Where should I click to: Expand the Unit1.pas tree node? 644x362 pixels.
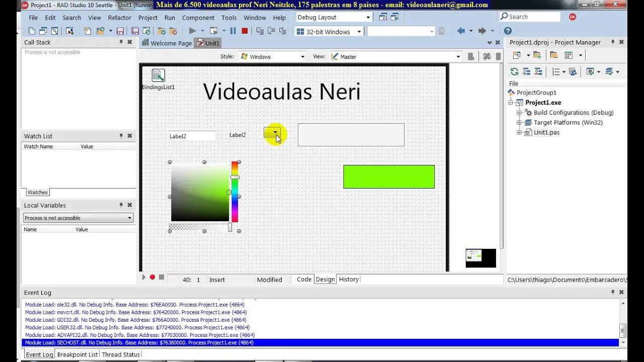point(519,133)
